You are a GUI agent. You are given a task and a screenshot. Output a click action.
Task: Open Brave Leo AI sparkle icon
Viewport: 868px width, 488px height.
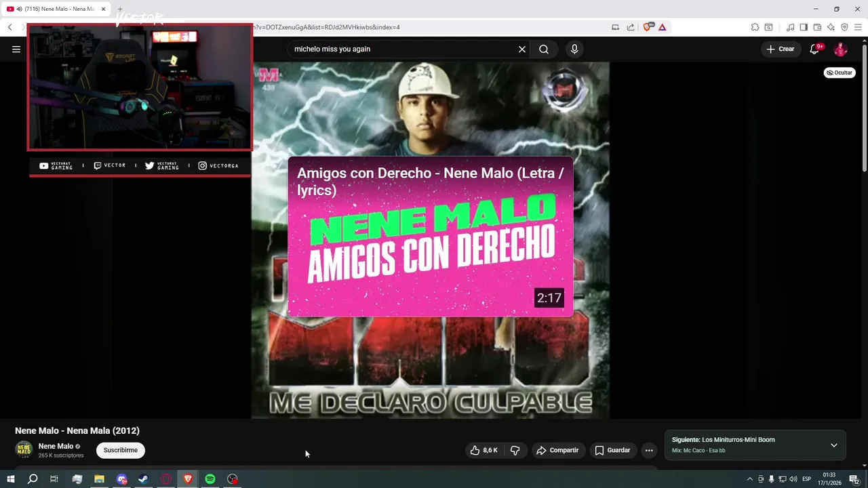831,27
